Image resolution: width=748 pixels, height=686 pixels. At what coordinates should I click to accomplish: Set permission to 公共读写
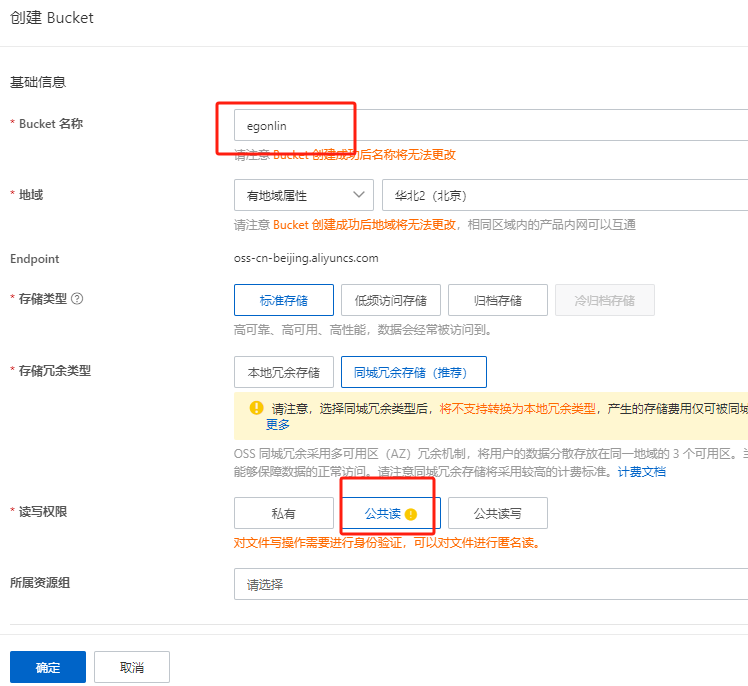(497, 513)
